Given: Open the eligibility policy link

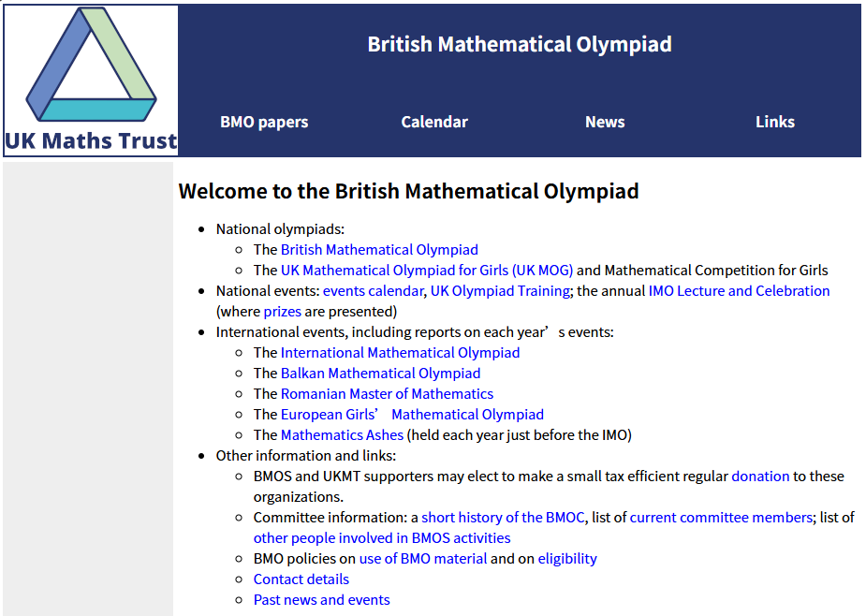Looking at the screenshot, I should pyautogui.click(x=567, y=559).
